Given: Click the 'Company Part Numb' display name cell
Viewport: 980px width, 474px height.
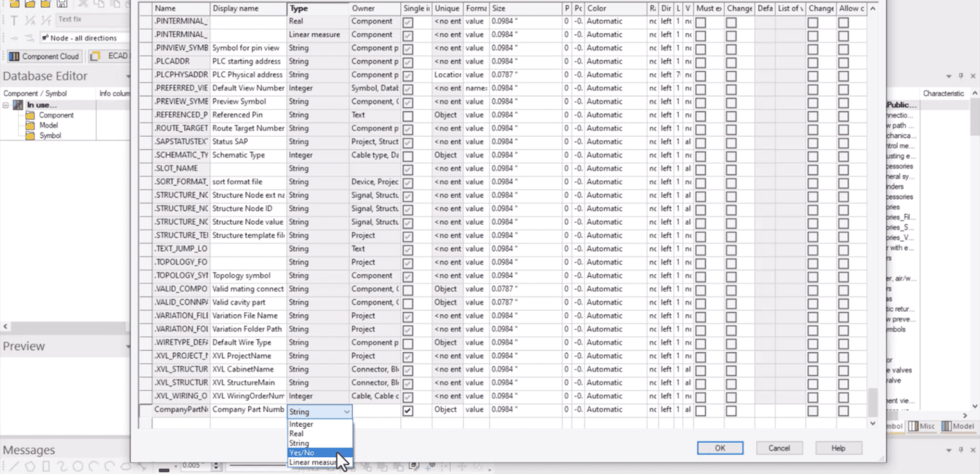Looking at the screenshot, I should [x=249, y=410].
